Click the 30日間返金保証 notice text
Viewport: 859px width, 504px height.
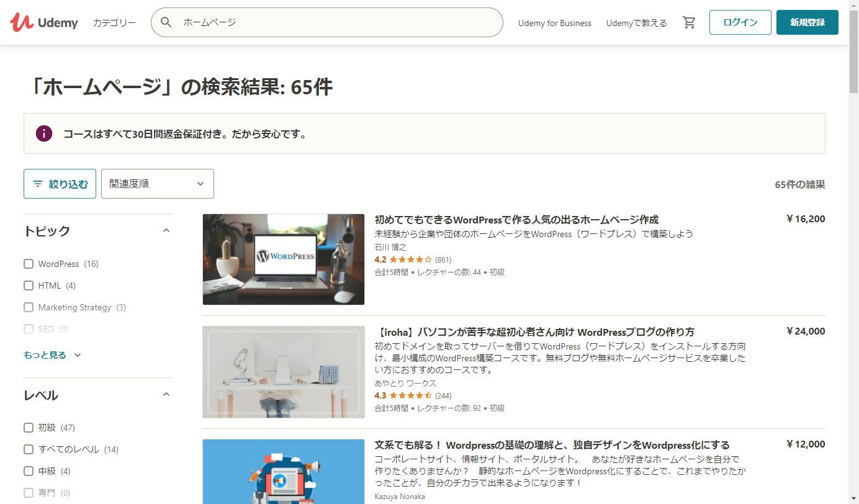click(185, 133)
